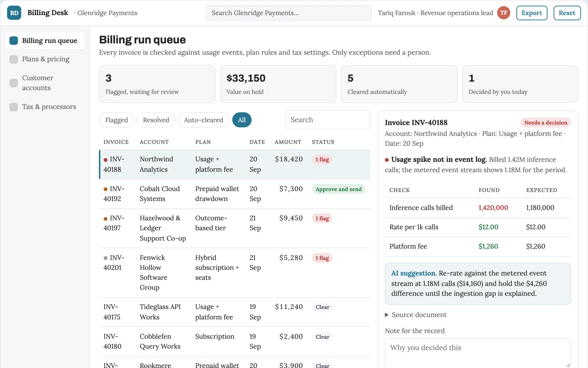Click 1 flag badge on Hazelwood row

322,219
